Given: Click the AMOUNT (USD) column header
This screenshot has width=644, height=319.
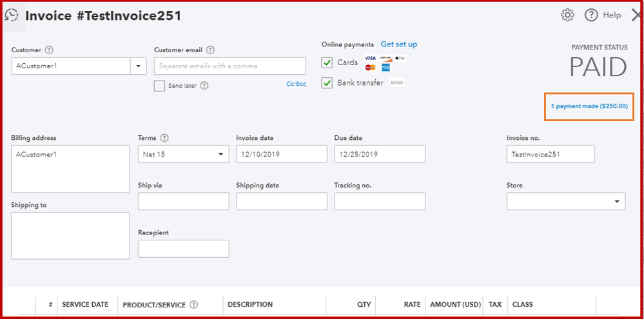Looking at the screenshot, I should coord(456,305).
